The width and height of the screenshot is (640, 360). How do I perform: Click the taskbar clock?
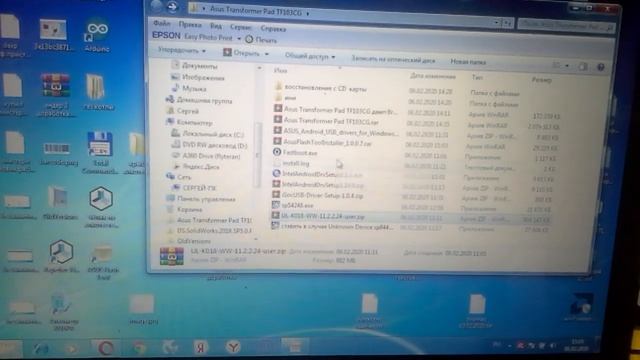pos(576,346)
